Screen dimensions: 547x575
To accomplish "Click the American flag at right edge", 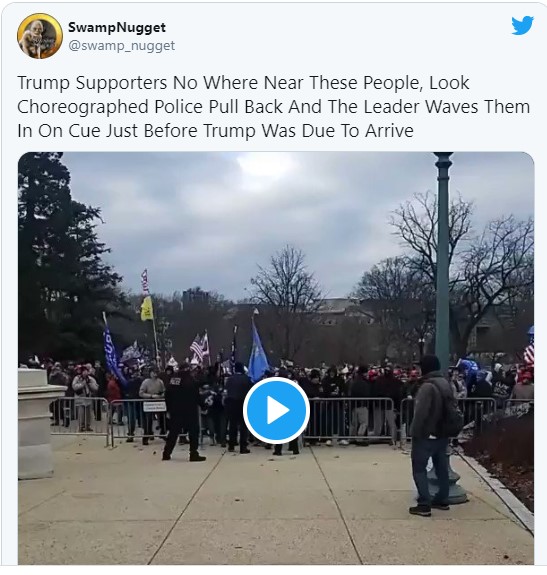I will point(529,347).
